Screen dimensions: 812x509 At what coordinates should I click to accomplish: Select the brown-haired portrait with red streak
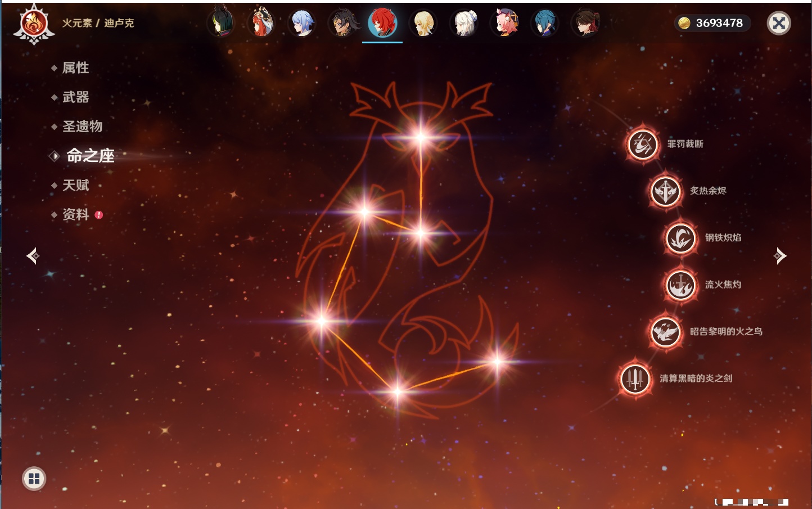click(x=585, y=23)
